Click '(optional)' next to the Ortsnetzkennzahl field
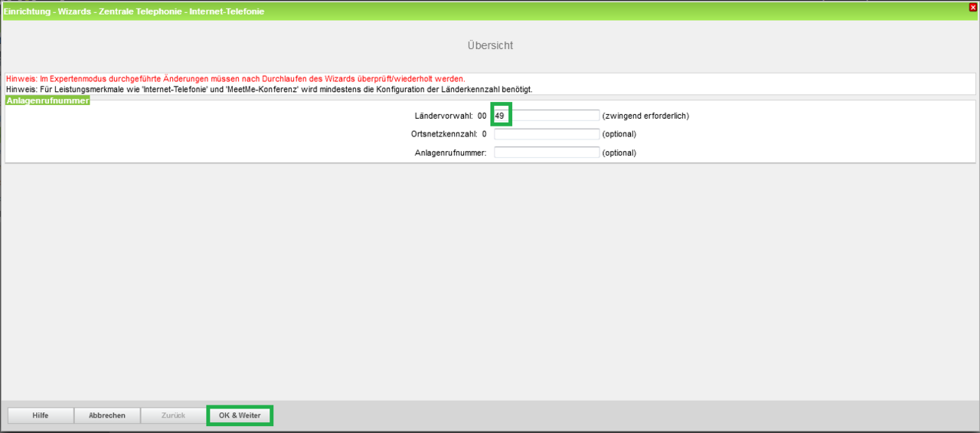This screenshot has width=980, height=433. point(619,134)
